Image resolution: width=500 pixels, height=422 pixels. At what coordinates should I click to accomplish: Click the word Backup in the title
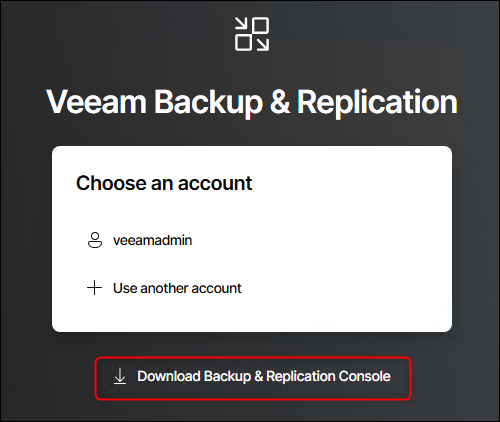coord(208,102)
